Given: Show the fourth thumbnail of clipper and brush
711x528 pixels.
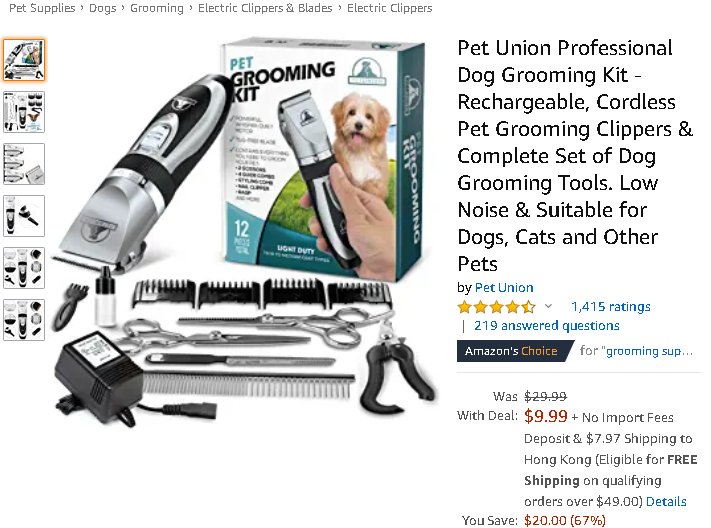Looking at the screenshot, I should [24, 216].
